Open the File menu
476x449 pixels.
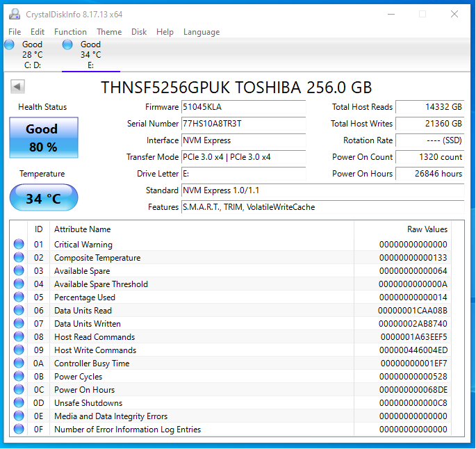tap(15, 32)
